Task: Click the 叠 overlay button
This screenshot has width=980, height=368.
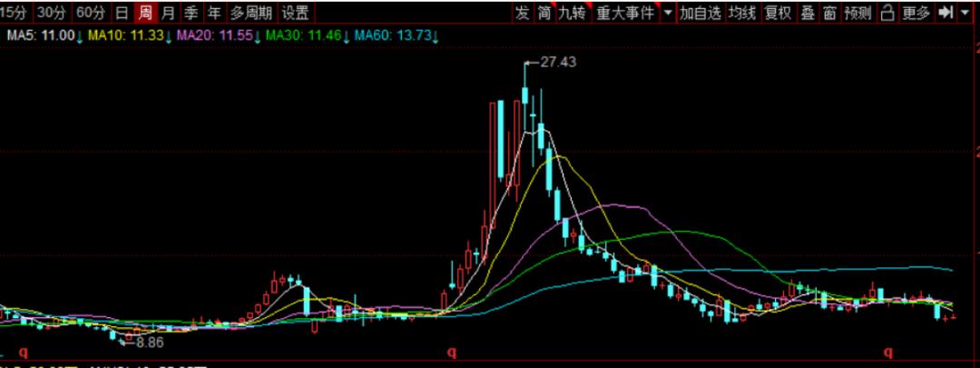Action: [808, 13]
